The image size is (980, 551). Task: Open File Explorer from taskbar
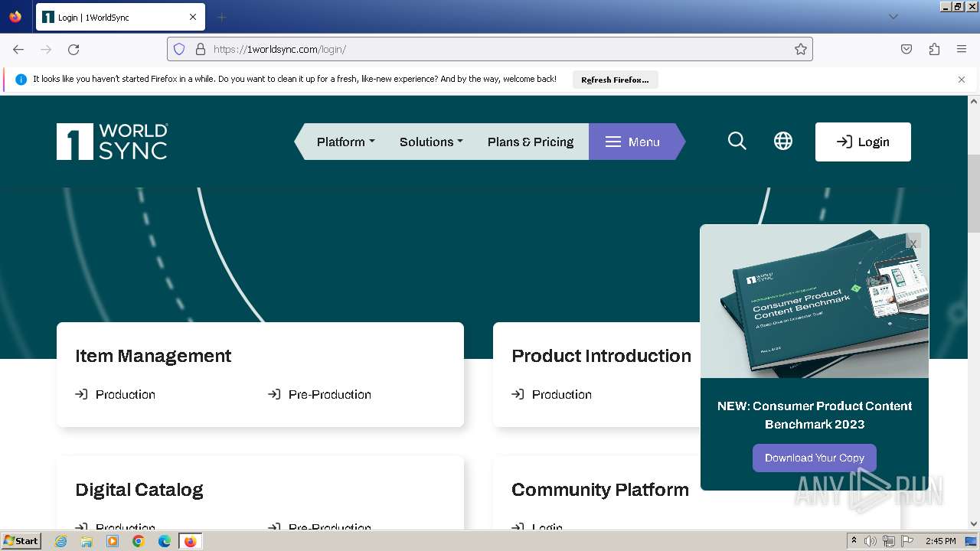(87, 541)
